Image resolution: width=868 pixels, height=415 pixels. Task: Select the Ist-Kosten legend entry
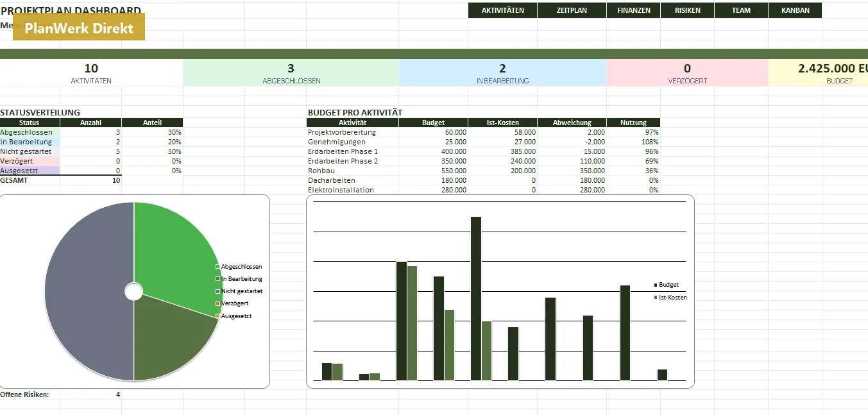[x=670, y=298]
